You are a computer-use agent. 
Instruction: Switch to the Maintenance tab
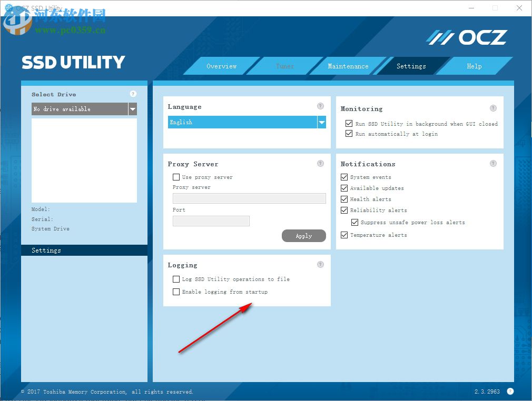(348, 66)
